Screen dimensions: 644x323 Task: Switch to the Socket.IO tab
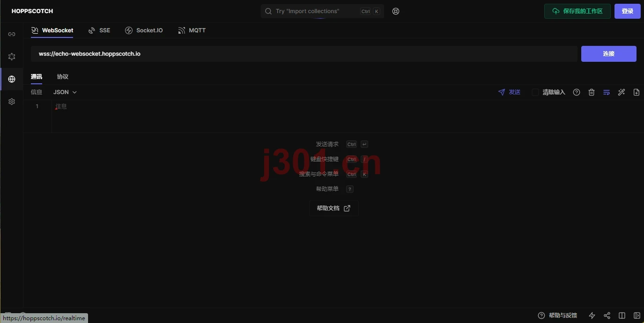(144, 30)
